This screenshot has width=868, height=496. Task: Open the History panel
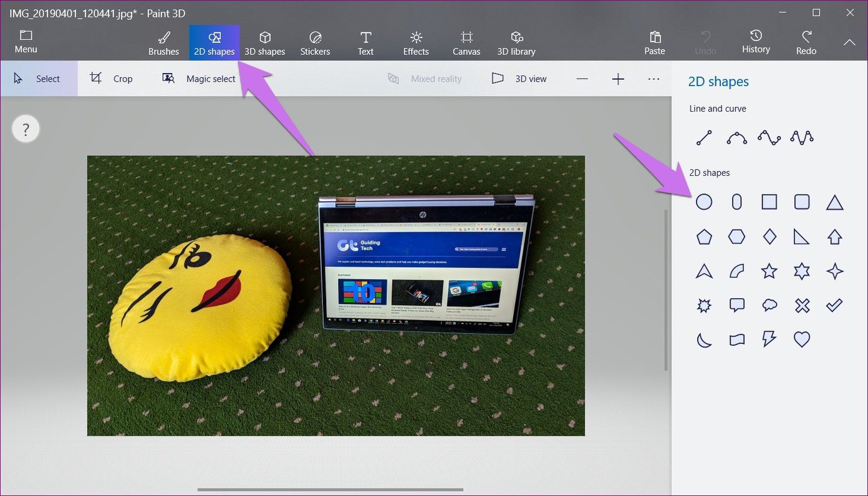[756, 42]
